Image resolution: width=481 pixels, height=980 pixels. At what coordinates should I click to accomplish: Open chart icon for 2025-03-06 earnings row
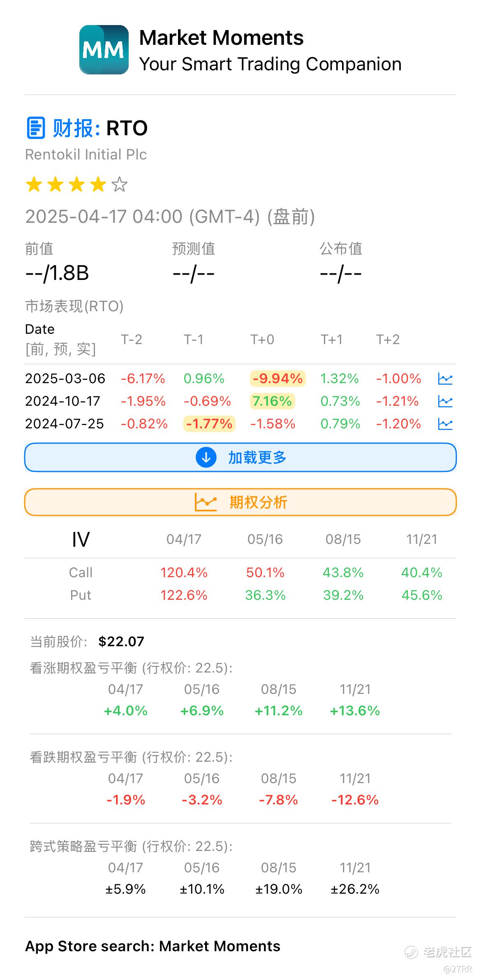coord(445,379)
